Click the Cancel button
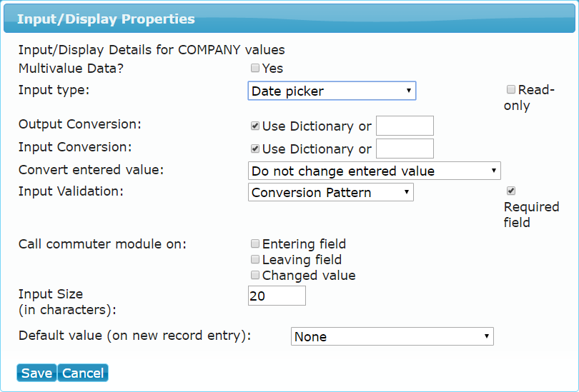 83,373
